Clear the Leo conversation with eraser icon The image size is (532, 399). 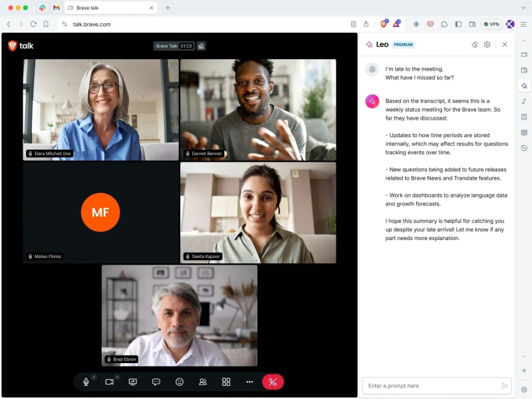(x=475, y=45)
